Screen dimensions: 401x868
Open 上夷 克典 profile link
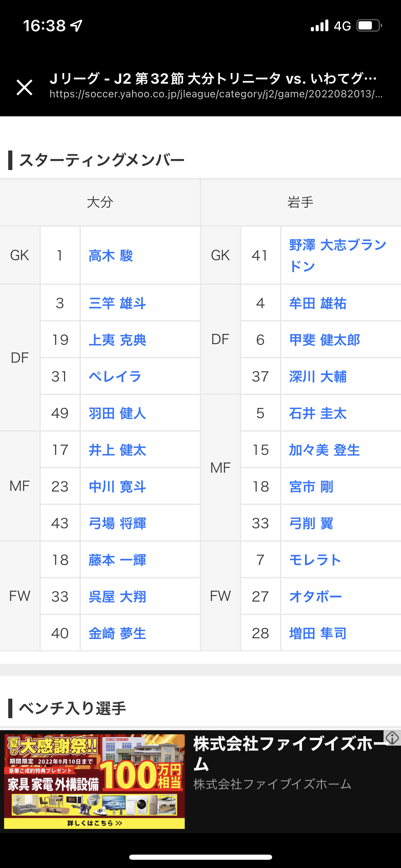117,340
